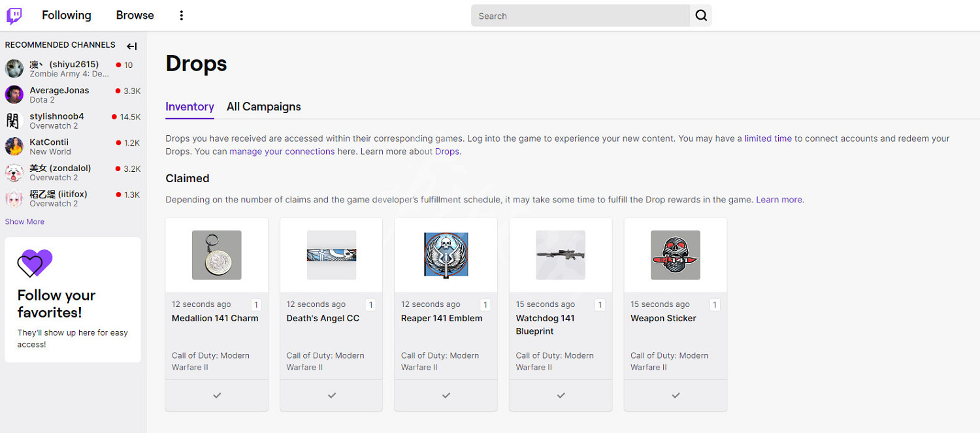Click the Medallion 141 Charm image

(x=217, y=255)
